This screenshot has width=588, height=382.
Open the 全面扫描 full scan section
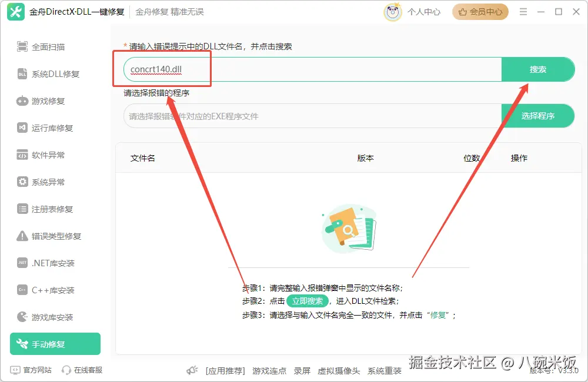tap(41, 47)
